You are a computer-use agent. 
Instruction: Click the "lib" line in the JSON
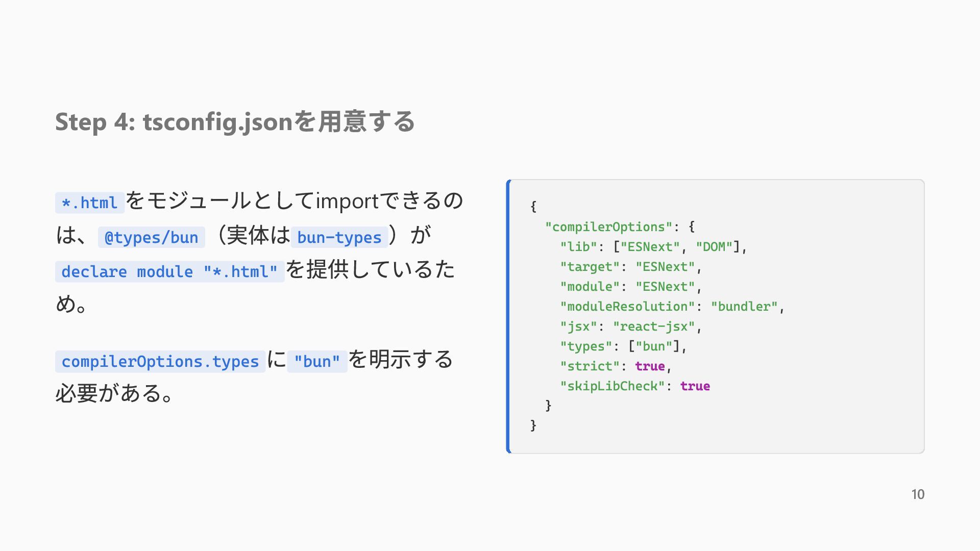[x=654, y=247]
